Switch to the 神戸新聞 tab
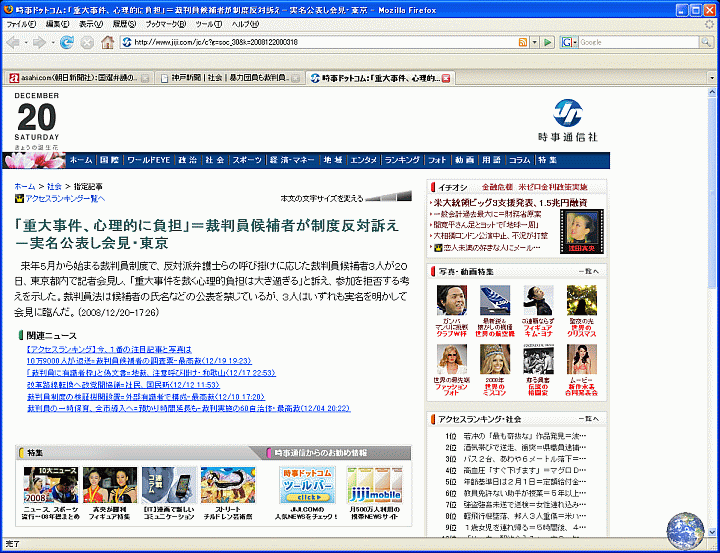 [227, 77]
